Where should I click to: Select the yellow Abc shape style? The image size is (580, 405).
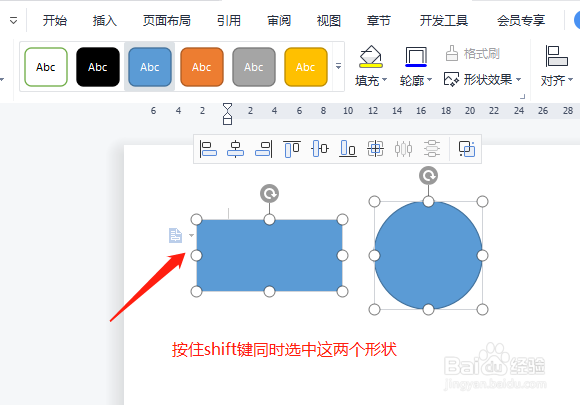tap(306, 67)
